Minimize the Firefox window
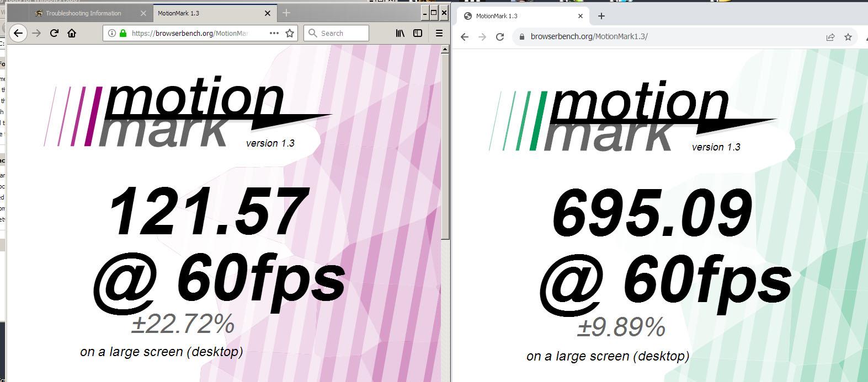868x382 pixels. (x=424, y=13)
